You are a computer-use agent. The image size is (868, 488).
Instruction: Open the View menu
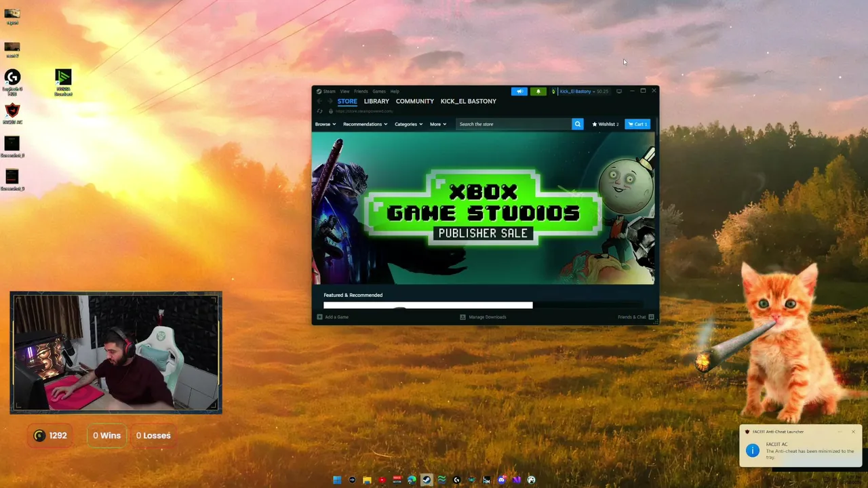click(344, 91)
